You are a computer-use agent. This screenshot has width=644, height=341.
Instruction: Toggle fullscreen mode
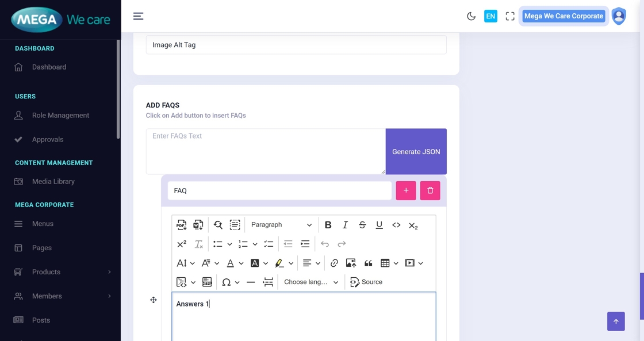pyautogui.click(x=510, y=16)
